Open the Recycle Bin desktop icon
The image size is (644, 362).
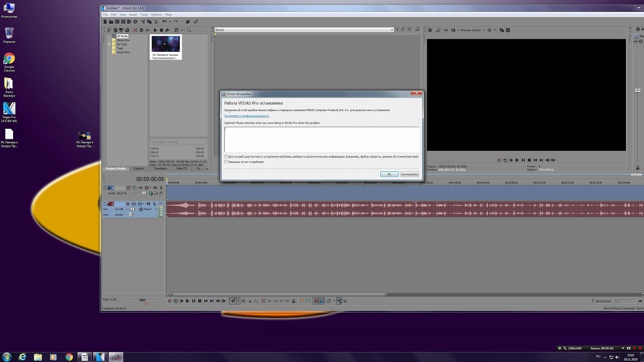coord(9,35)
